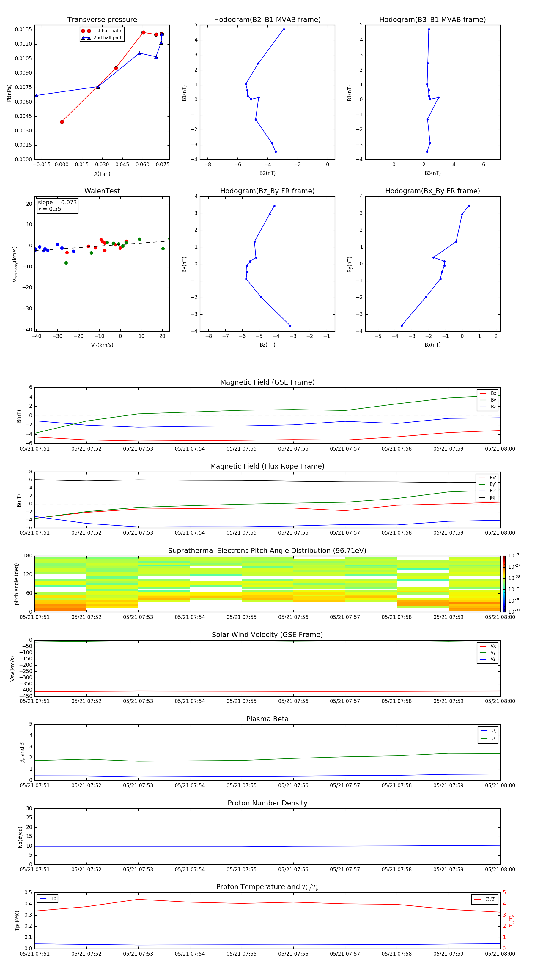Click the 'By' entry in GSE legend
Screen dimensions: 535x980
(488, 400)
